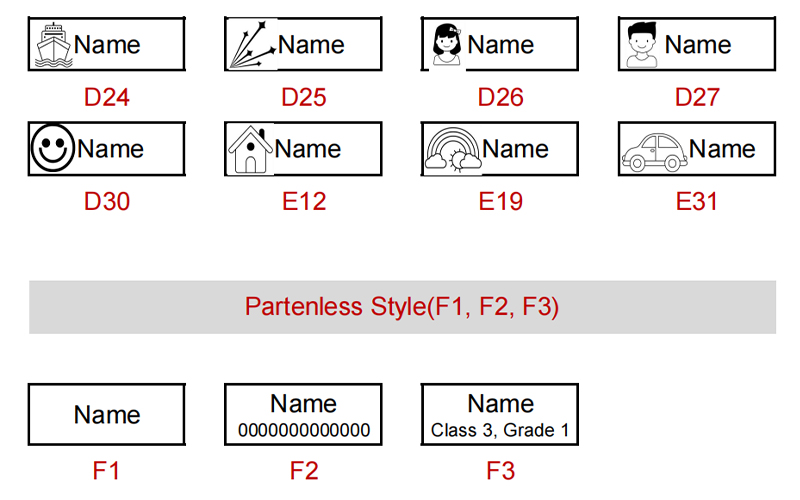Click the Name text in D27 label

[x=698, y=45]
